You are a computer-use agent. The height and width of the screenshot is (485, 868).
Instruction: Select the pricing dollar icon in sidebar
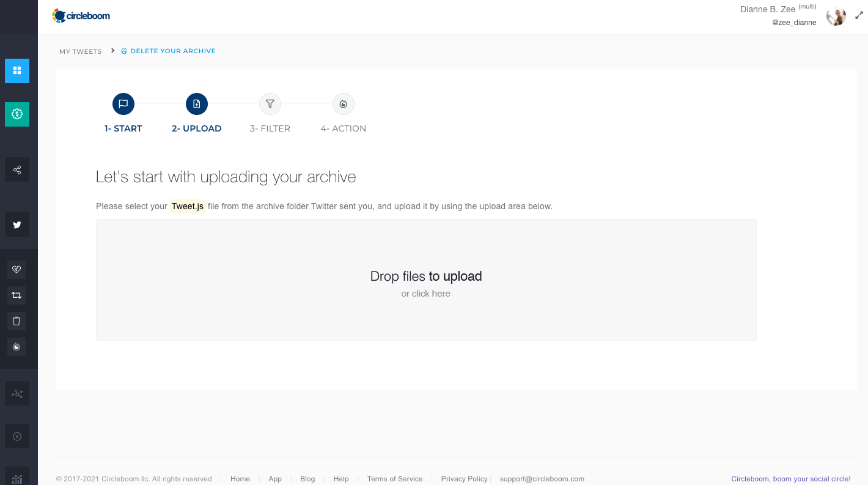pyautogui.click(x=17, y=114)
